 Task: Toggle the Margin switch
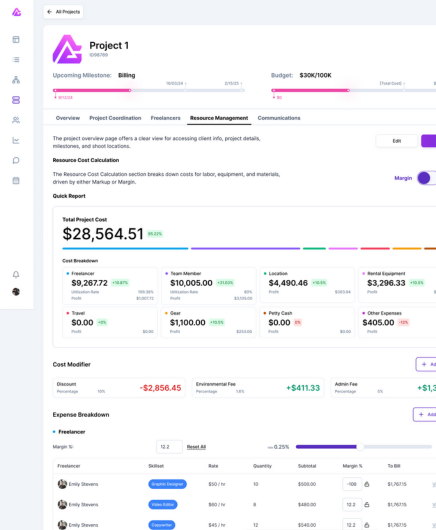(427, 178)
